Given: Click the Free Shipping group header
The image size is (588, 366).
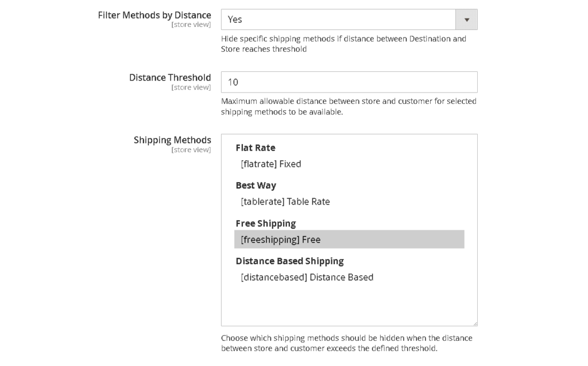Looking at the screenshot, I should pyautogui.click(x=266, y=223).
